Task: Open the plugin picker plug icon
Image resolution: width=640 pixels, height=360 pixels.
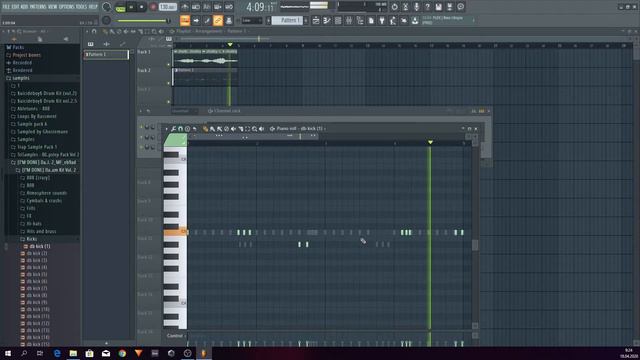Action: point(382,20)
